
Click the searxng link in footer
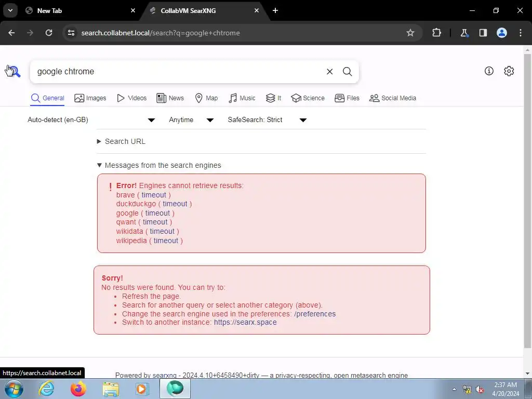click(165, 375)
